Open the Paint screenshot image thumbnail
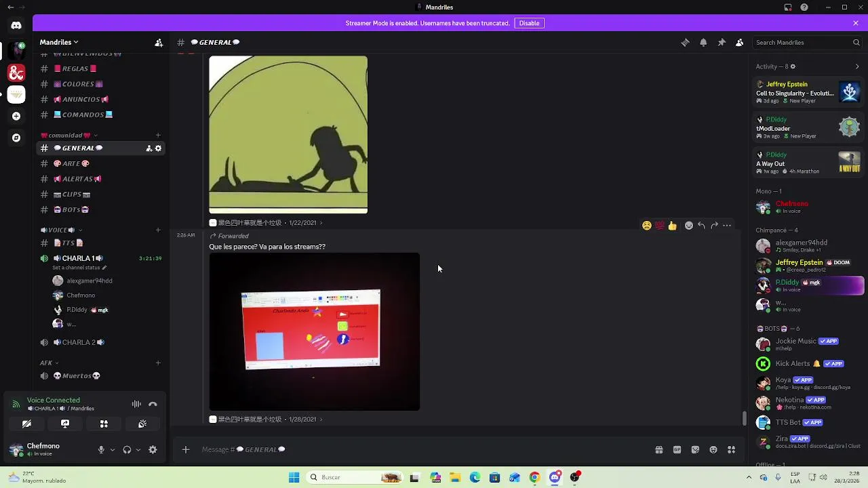 pyautogui.click(x=315, y=331)
